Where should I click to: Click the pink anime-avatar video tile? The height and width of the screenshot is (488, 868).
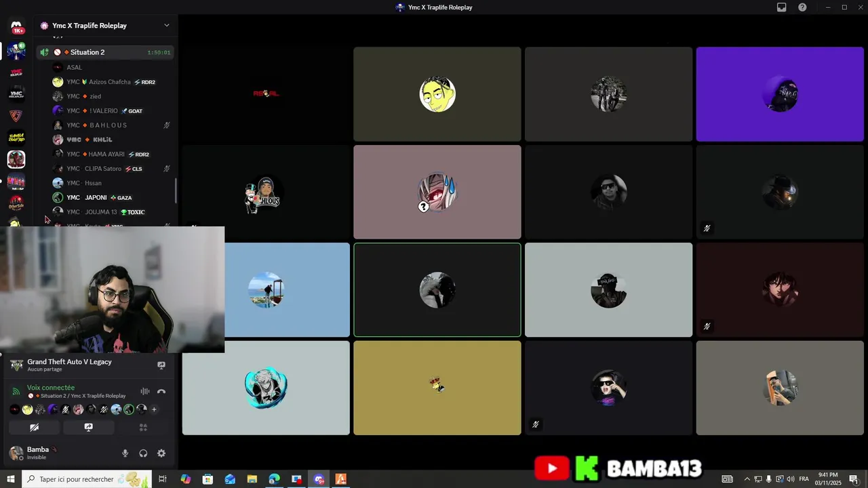pos(437,192)
